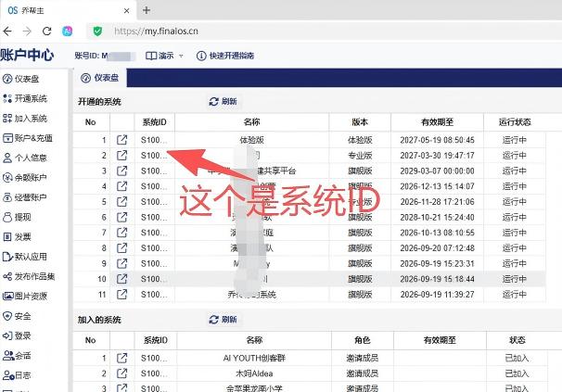
Task: Open launch icon for 木妈AIdea row
Action: click(x=121, y=373)
